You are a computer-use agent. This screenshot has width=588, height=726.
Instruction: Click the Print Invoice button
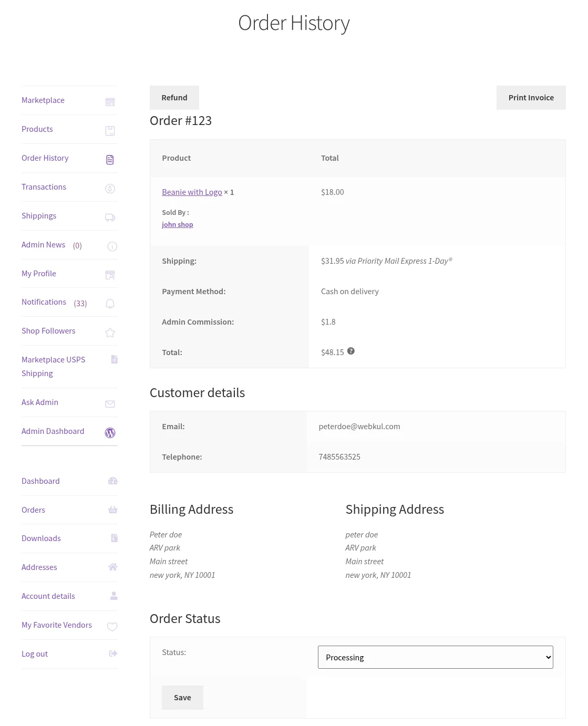(x=531, y=97)
